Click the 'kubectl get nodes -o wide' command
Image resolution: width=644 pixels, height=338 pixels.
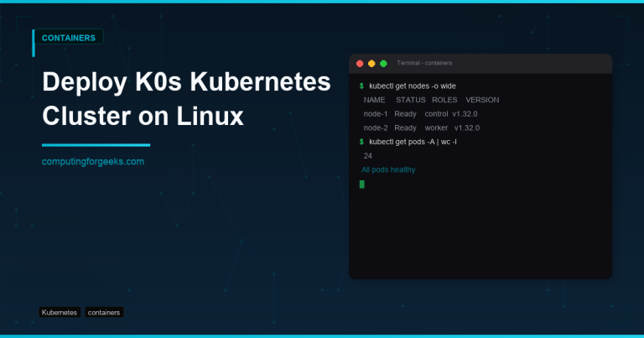(x=413, y=86)
